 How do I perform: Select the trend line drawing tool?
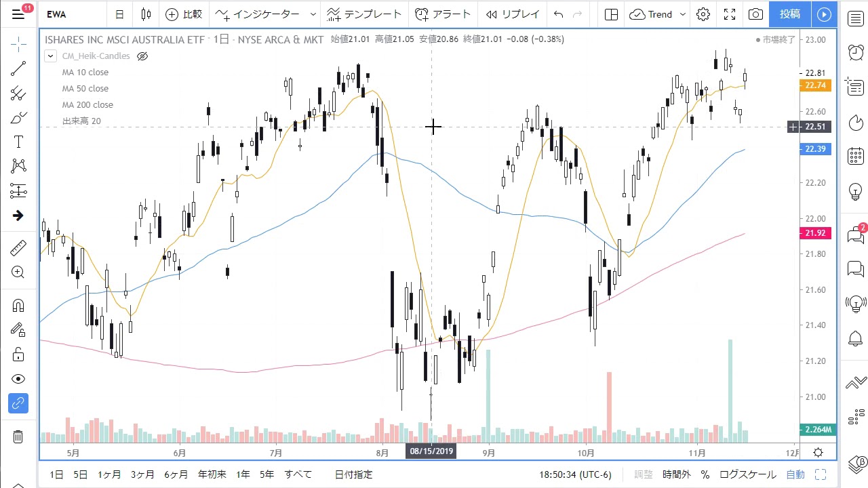pos(18,68)
